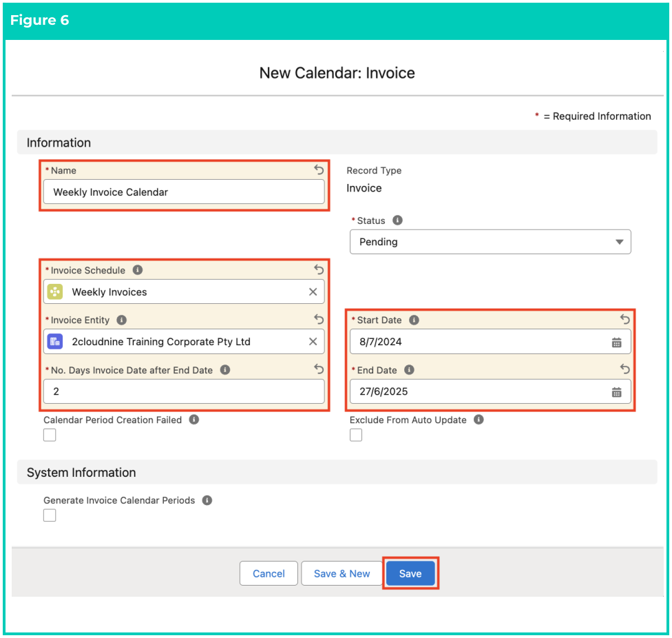Click the Record Type value Invoice
The image size is (672, 638).
point(364,188)
